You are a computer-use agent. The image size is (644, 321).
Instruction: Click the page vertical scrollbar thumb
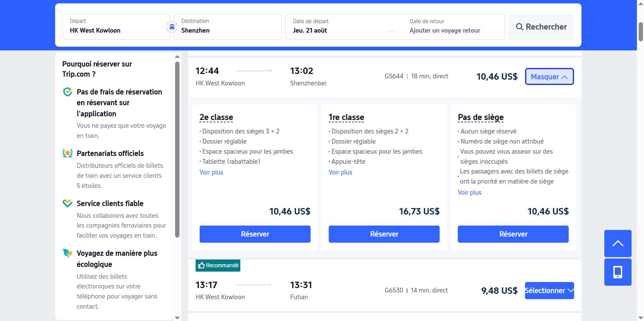[641, 32]
